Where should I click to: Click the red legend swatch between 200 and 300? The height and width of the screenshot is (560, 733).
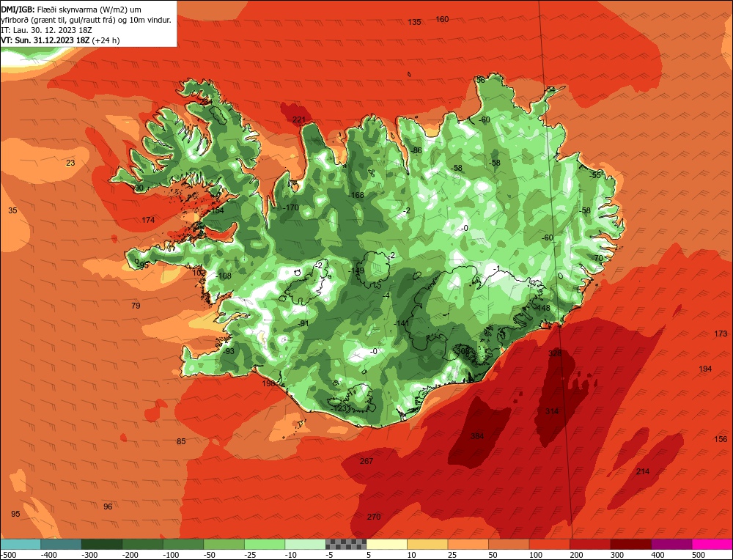590,544
